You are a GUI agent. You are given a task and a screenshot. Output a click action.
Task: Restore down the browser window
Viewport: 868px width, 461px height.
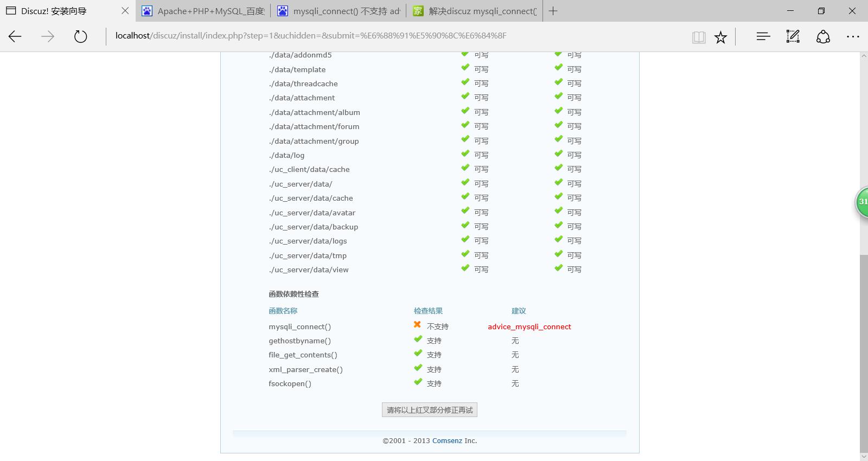click(x=821, y=11)
